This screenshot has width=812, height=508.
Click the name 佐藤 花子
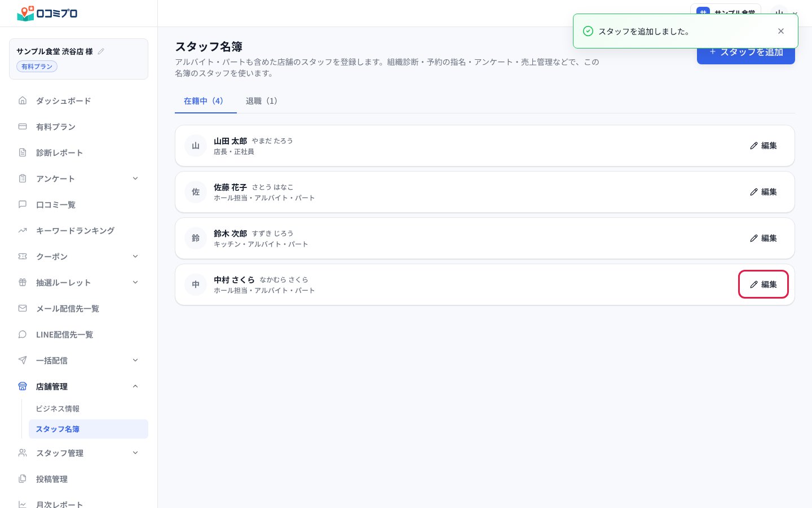click(x=230, y=187)
